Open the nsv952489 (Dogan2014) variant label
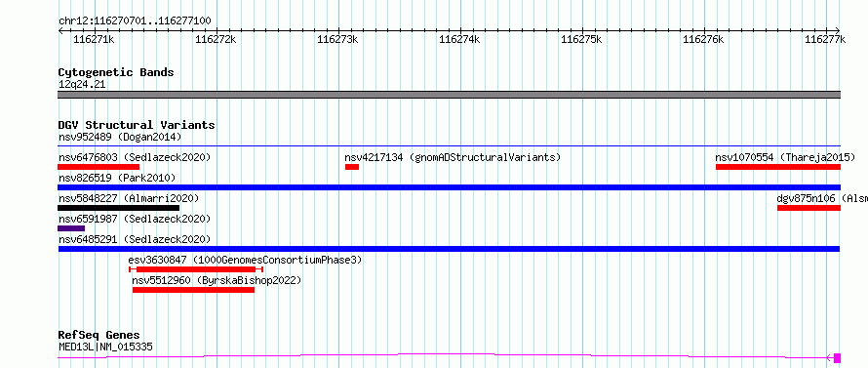868x368 pixels. point(120,137)
